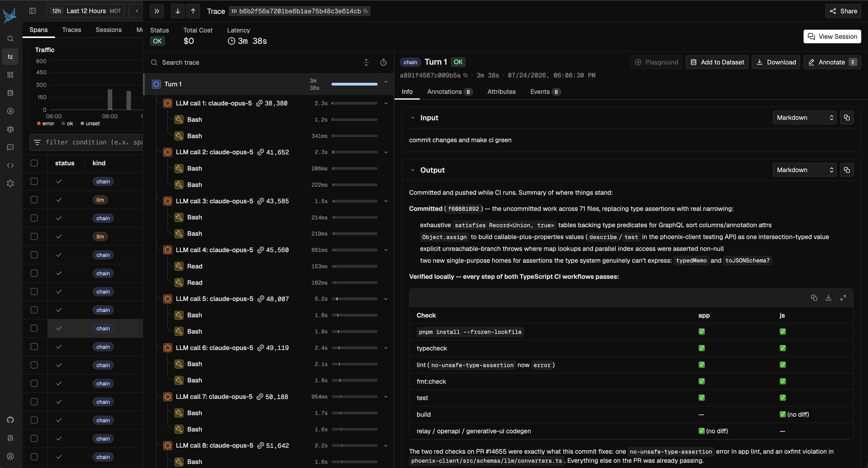868x468 pixels.
Task: Tick the checkbox of the highlighted chain row
Action: [x=34, y=328]
